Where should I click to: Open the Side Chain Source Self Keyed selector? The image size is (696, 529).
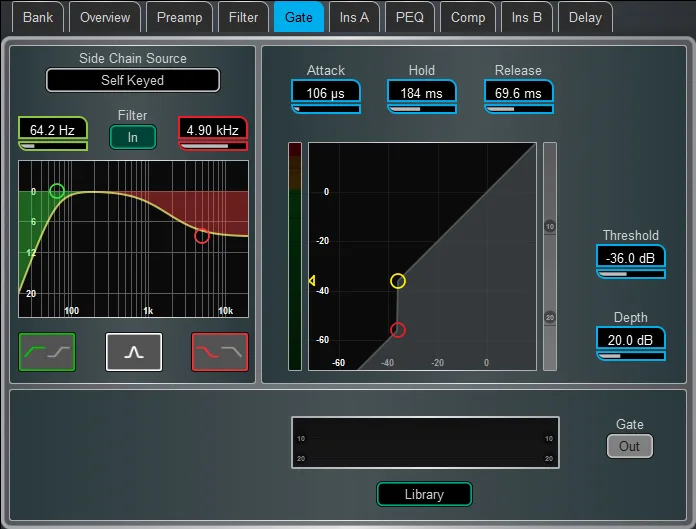(x=133, y=80)
